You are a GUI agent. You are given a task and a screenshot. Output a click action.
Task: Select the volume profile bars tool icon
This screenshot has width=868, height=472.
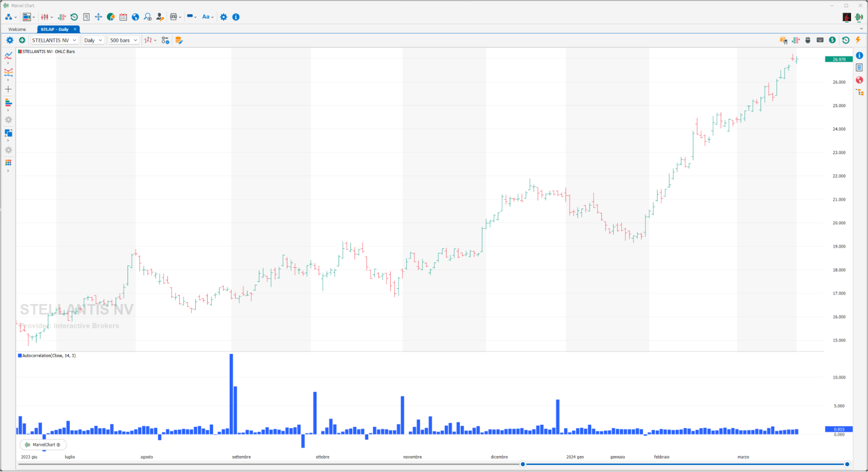click(x=8, y=102)
